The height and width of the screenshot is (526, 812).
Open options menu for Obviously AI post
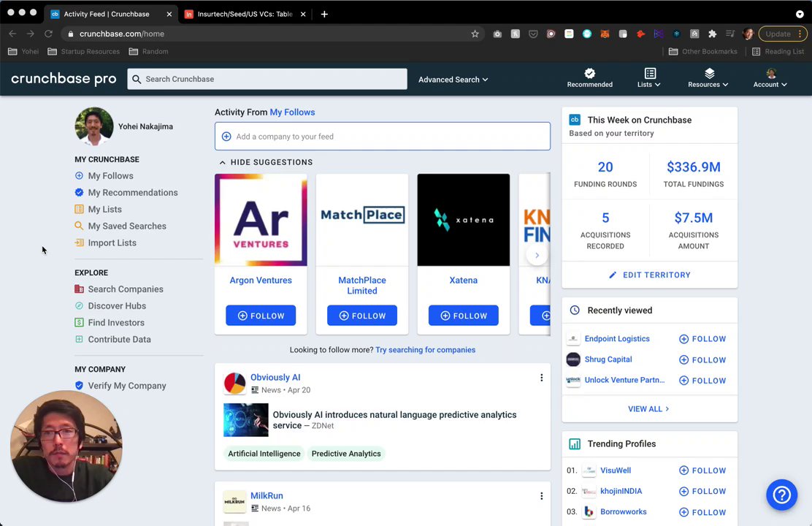[542, 378]
